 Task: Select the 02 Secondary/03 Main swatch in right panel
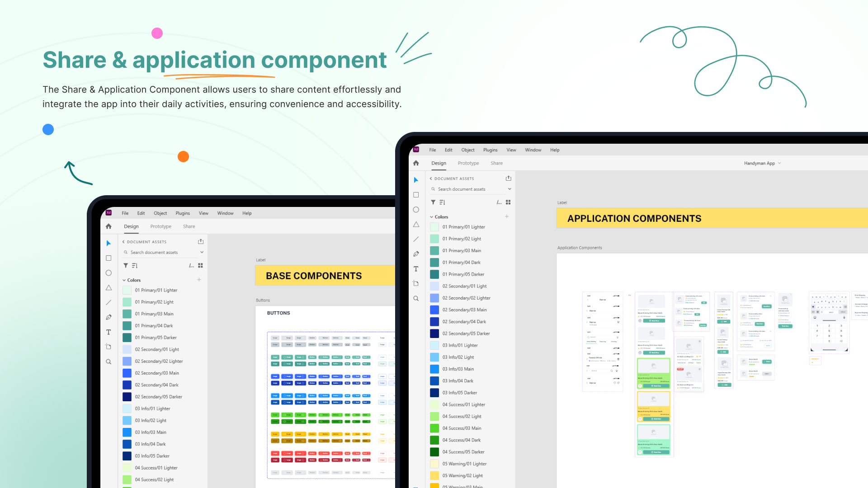tap(434, 310)
